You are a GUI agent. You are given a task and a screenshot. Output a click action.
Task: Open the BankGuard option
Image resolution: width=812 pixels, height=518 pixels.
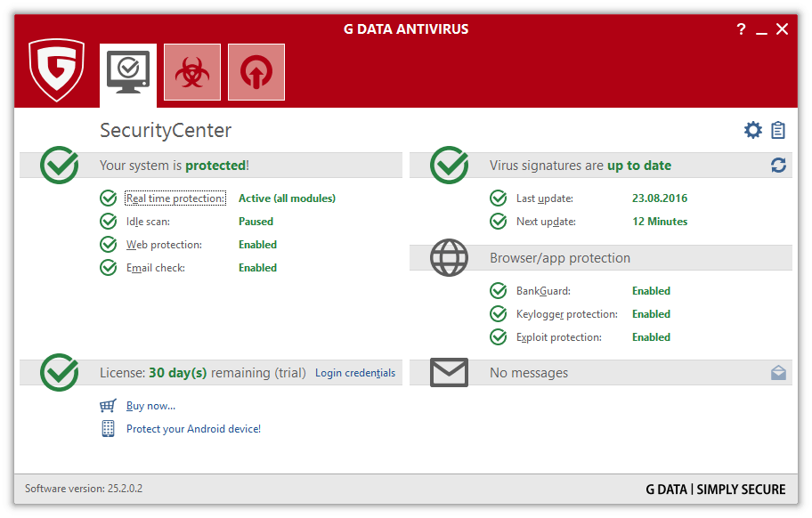pyautogui.click(x=543, y=291)
